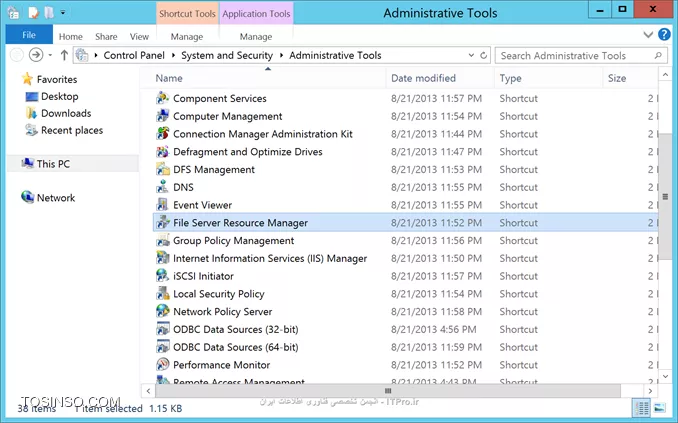This screenshot has width=678, height=423.
Task: Click the vertical scrollbar thumb
Action: pyautogui.click(x=665, y=197)
